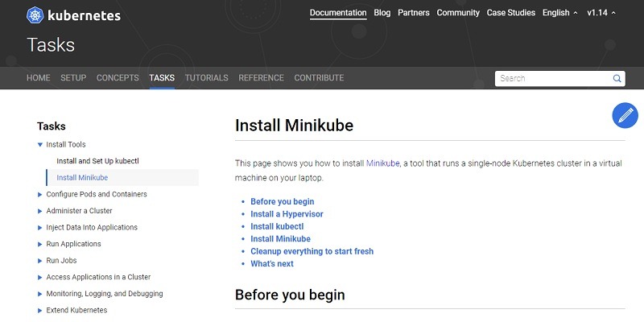Open the Blog top menu item
The height and width of the screenshot is (322, 644).
382,13
